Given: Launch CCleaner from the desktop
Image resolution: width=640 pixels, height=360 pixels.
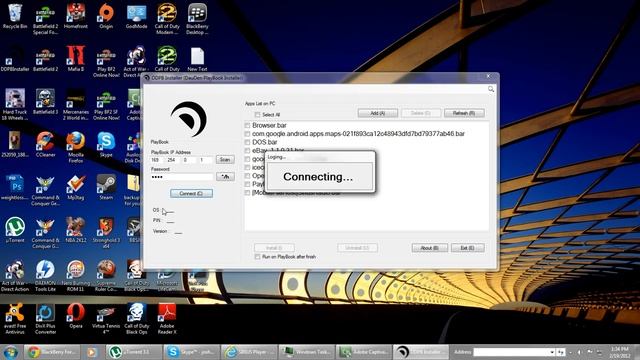Looking at the screenshot, I should tap(45, 145).
